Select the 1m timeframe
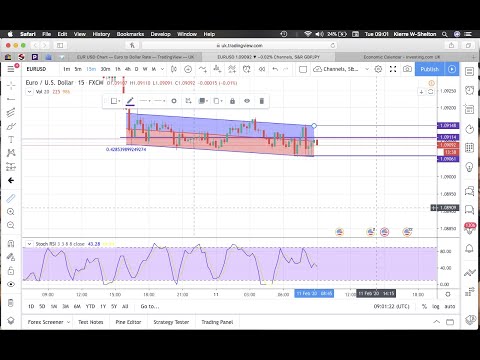The height and width of the screenshot is (360, 480). pyautogui.click(x=67, y=69)
